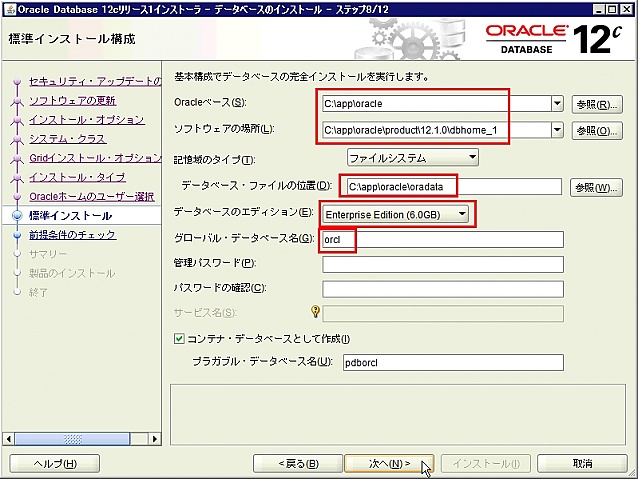
Task: Go to the 前提条件のチェック step
Action: pyautogui.click(x=72, y=234)
